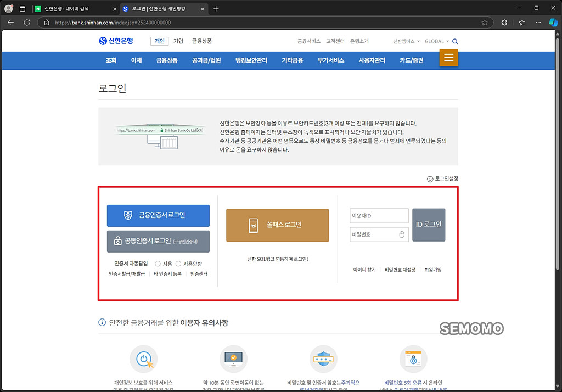
Task: Click the Shinhan Bank logo
Action: pyautogui.click(x=116, y=41)
